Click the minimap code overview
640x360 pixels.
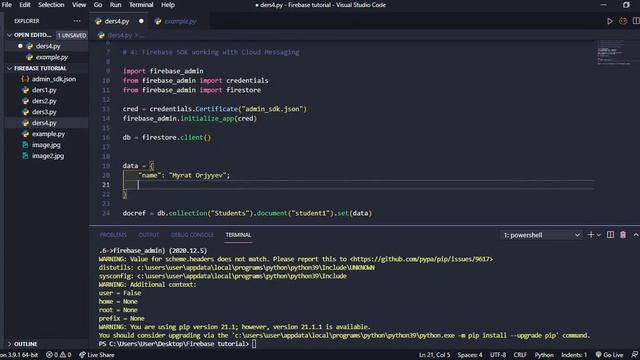tap(614, 52)
